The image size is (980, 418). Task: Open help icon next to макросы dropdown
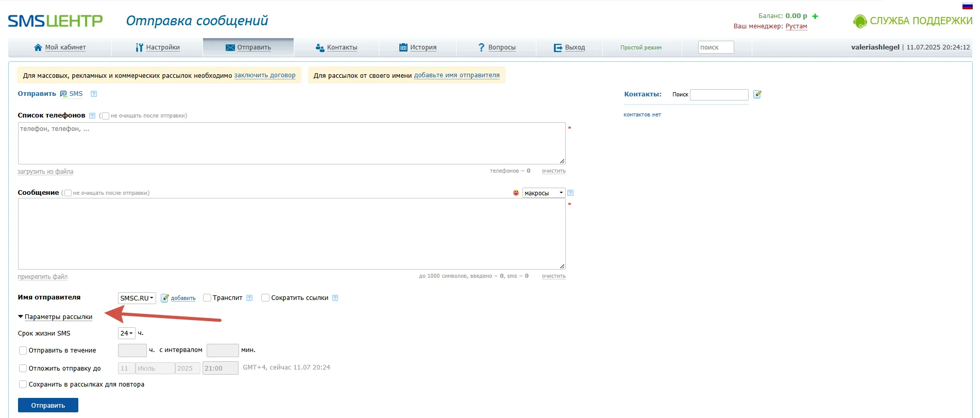[x=570, y=193]
